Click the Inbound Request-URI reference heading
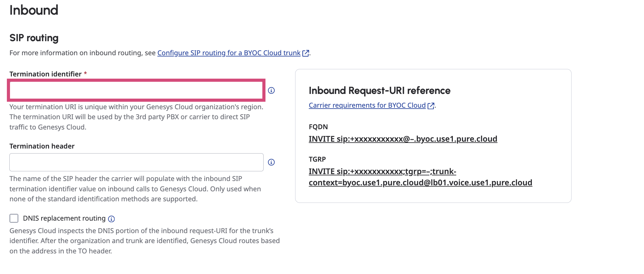 point(379,91)
